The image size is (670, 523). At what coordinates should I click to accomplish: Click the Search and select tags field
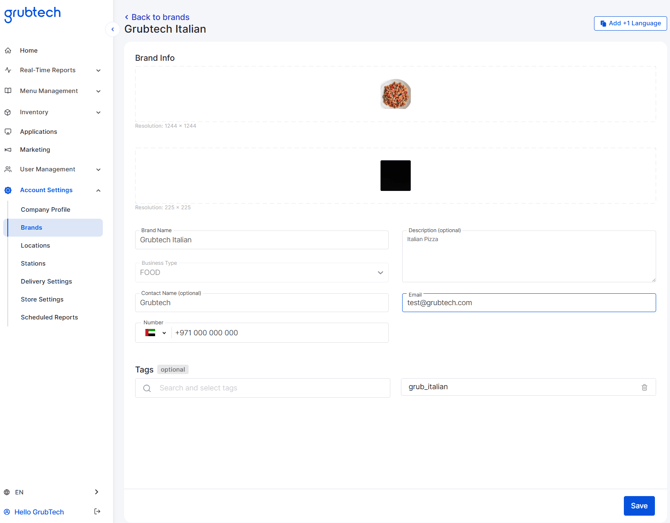pos(262,388)
